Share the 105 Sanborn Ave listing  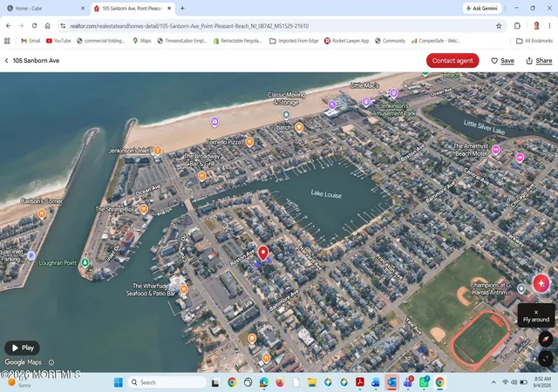539,61
